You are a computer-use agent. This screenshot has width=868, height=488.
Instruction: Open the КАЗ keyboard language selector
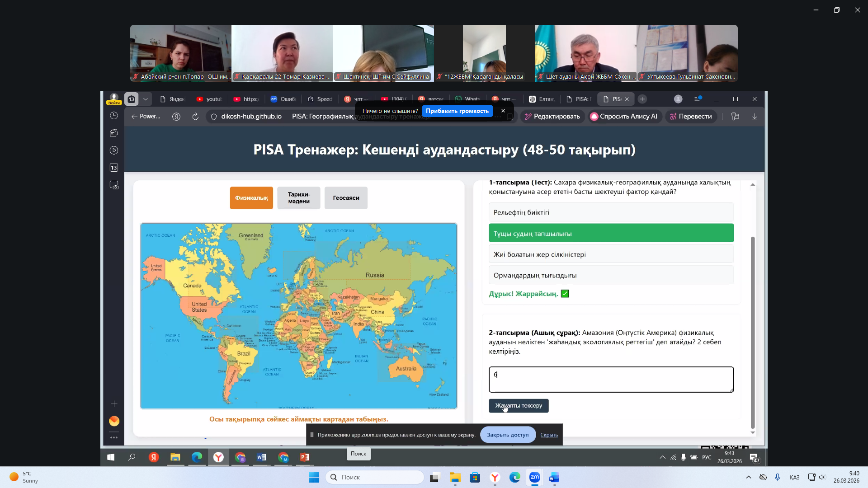click(794, 477)
